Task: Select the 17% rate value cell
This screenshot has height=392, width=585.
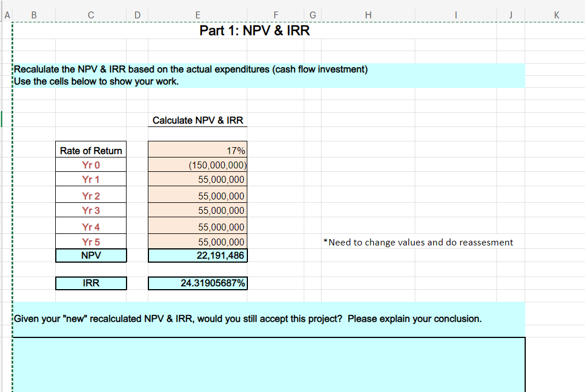Action: point(197,150)
